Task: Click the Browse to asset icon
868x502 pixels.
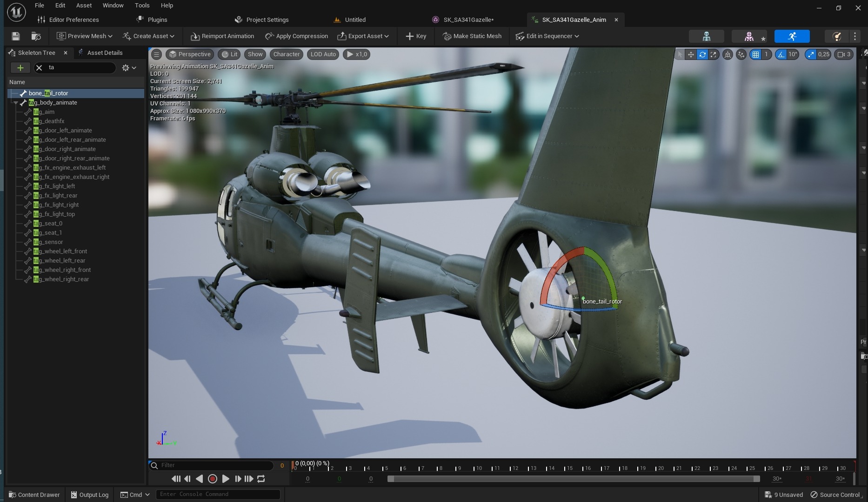Action: (36, 36)
